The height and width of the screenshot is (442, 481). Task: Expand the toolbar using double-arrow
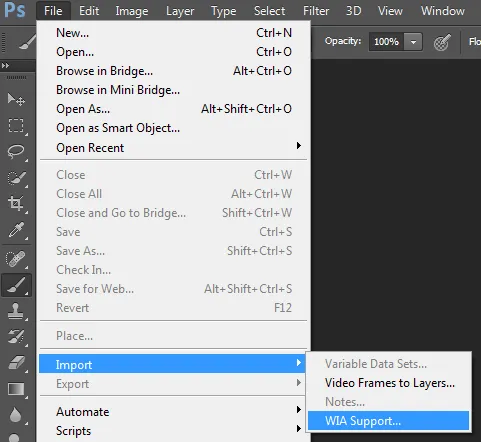point(5,66)
